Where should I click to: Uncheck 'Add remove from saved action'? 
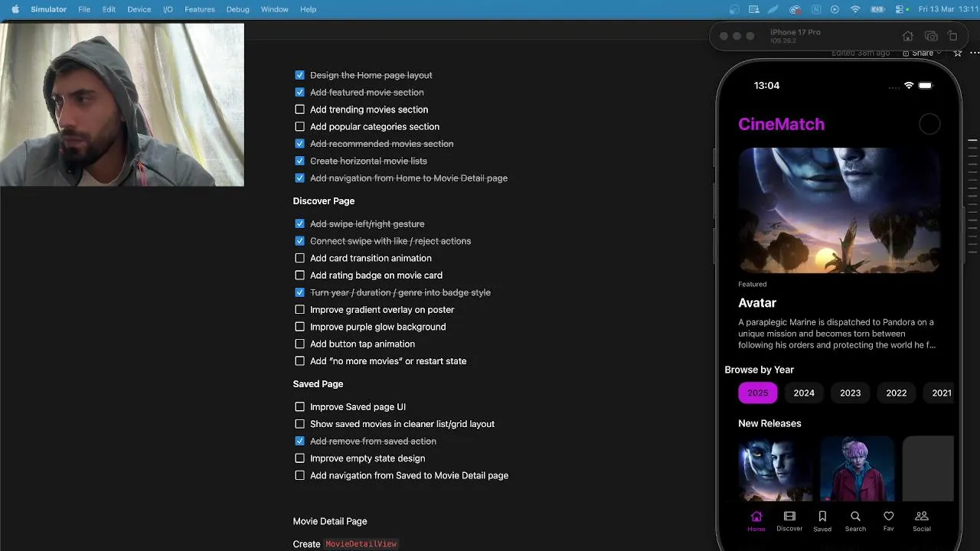tap(299, 441)
